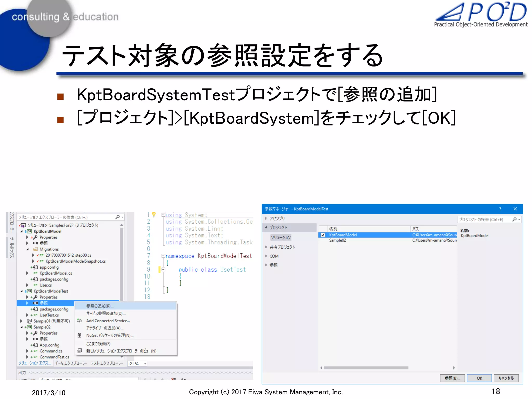
Task: Choose サービス参照の追加(D)... menu item
Action: (125, 313)
